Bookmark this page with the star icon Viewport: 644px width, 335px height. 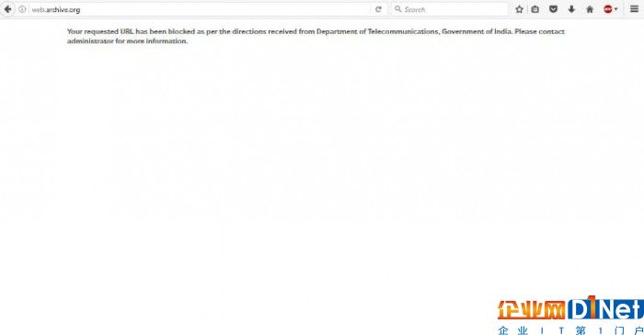519,9
